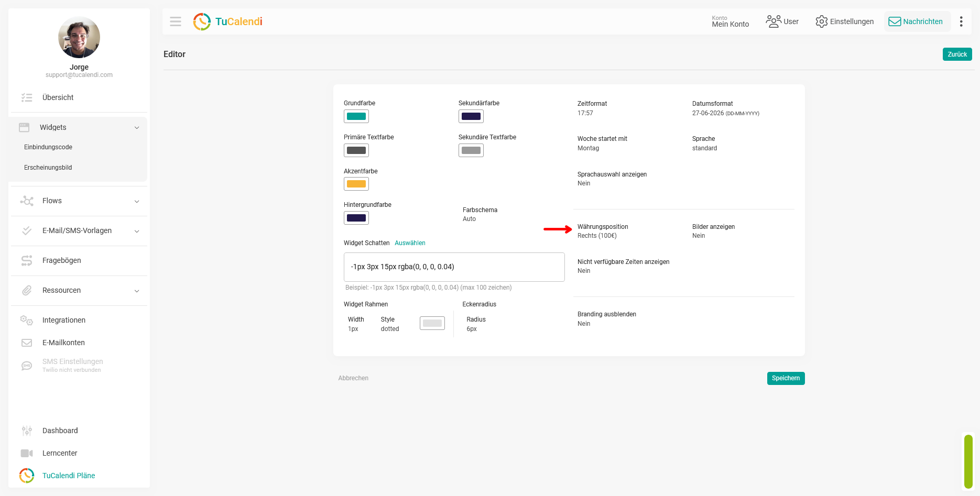This screenshot has height=496, width=980.
Task: Pick the Hintergrundfarbe swatch
Action: tap(356, 218)
